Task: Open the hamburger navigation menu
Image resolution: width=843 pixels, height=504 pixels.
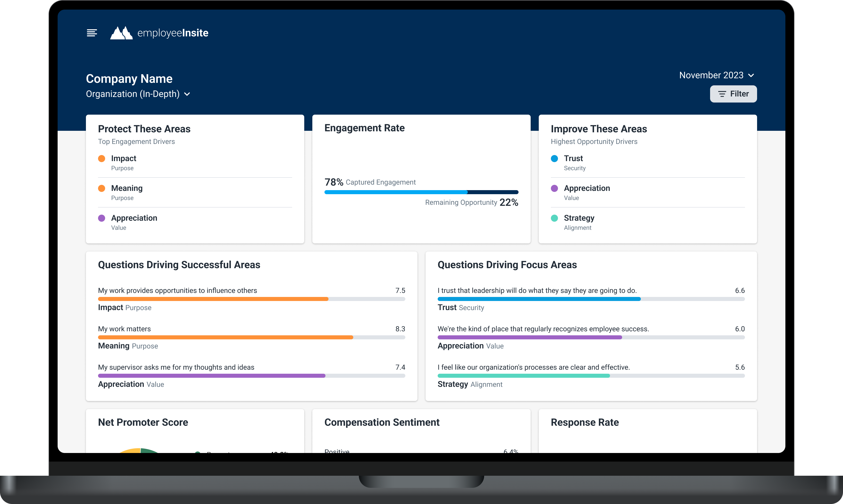Action: [x=92, y=33]
